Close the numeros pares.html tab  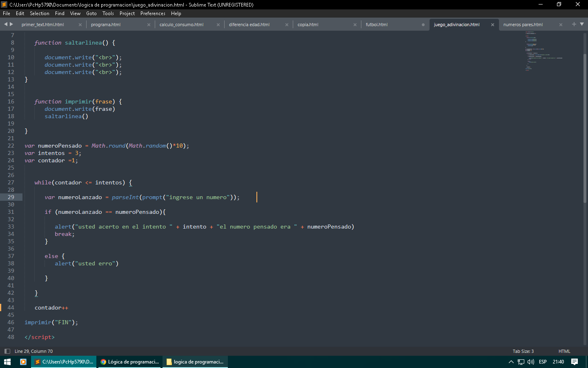pyautogui.click(x=561, y=25)
